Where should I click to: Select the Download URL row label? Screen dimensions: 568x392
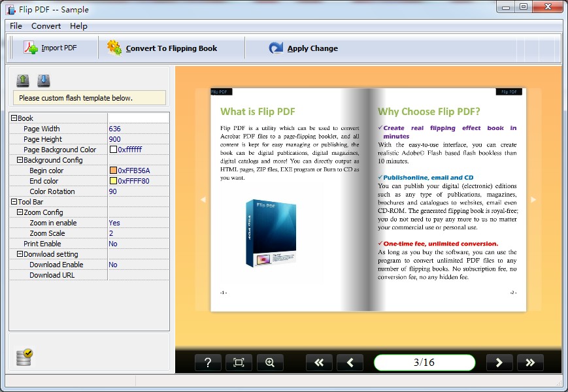pyautogui.click(x=52, y=275)
